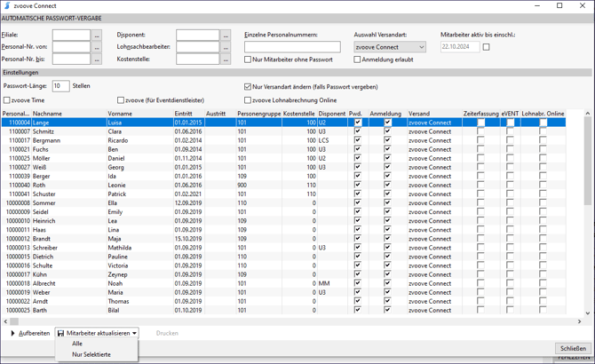Toggle Anmeldung checkbox in Bergmann row

pos(387,140)
